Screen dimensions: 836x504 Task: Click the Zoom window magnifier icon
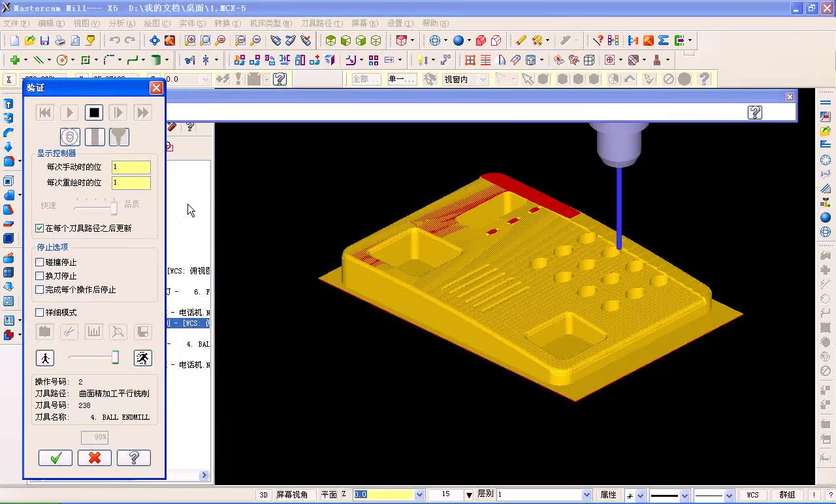[190, 40]
